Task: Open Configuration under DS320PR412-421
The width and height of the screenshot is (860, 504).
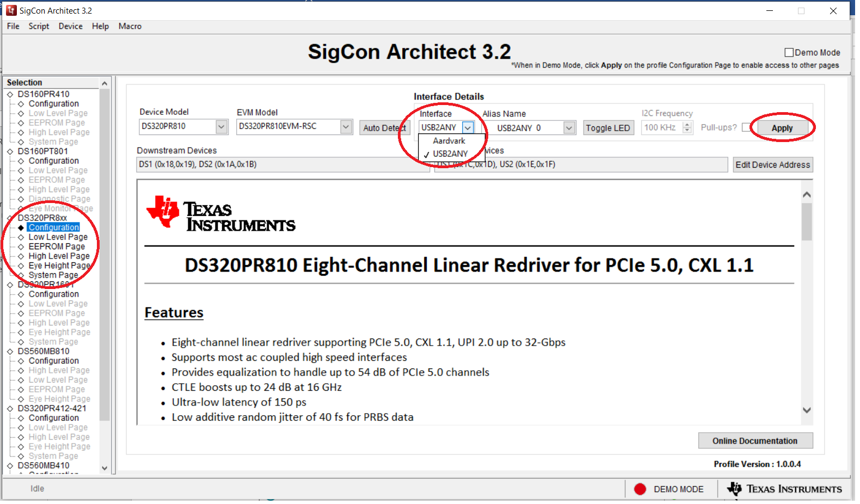Action: click(54, 418)
